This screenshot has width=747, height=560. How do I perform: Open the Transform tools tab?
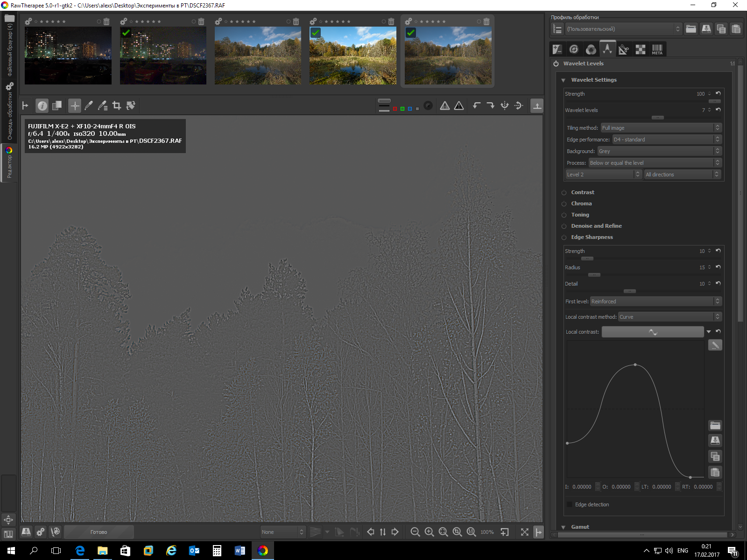[624, 49]
